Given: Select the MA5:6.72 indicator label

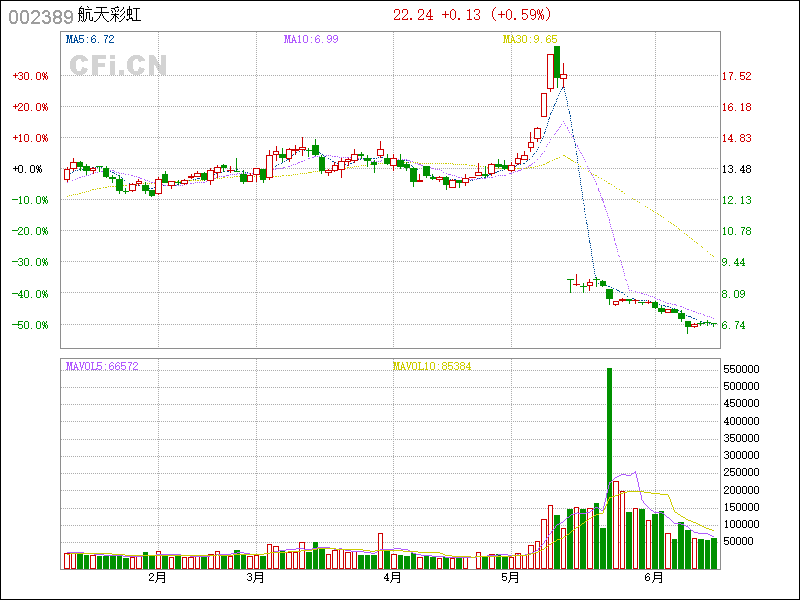Looking at the screenshot, I should (90, 39).
